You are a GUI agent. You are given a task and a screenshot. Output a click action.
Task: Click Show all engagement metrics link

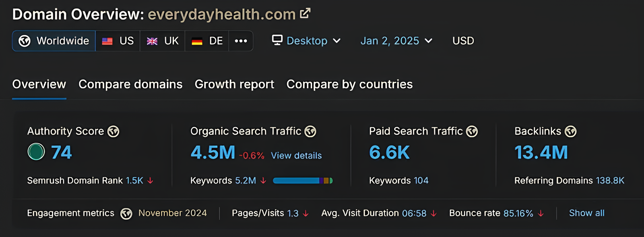587,213
